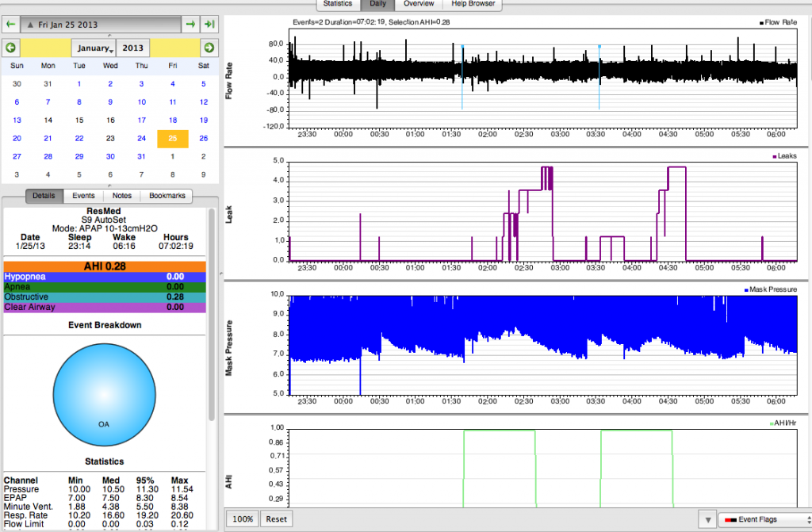This screenshot has width=812, height=532.
Task: Choose January 13 in the calendar
Action: (x=17, y=121)
